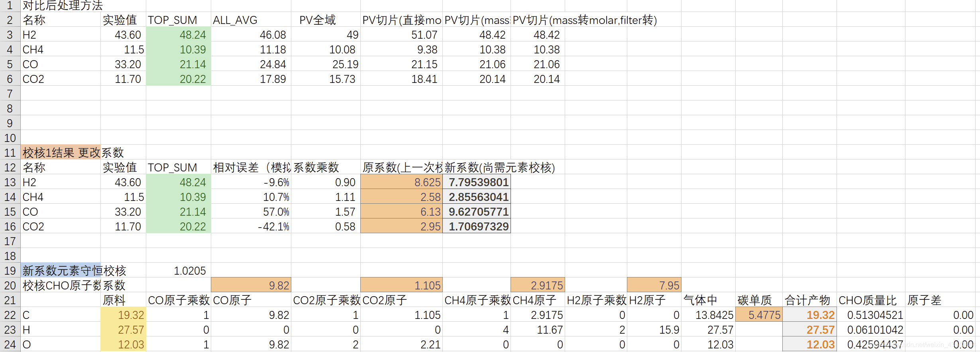Select row header 3
This screenshot has width=980, height=352.
pyautogui.click(x=10, y=34)
